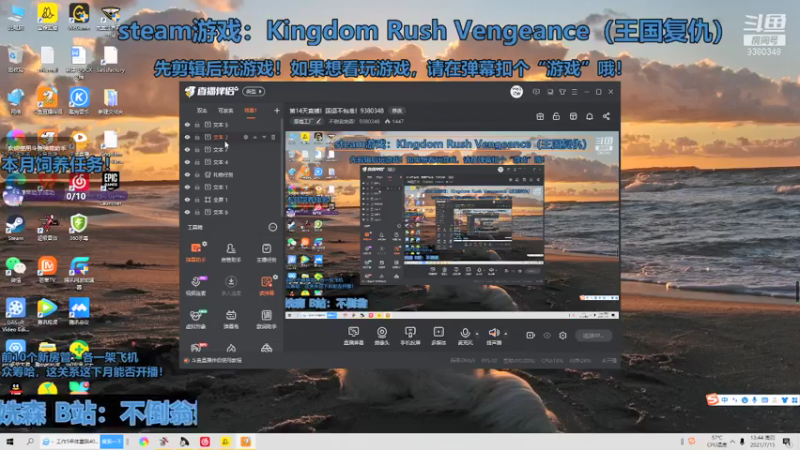Click the room category edit pencil

click(x=318, y=121)
